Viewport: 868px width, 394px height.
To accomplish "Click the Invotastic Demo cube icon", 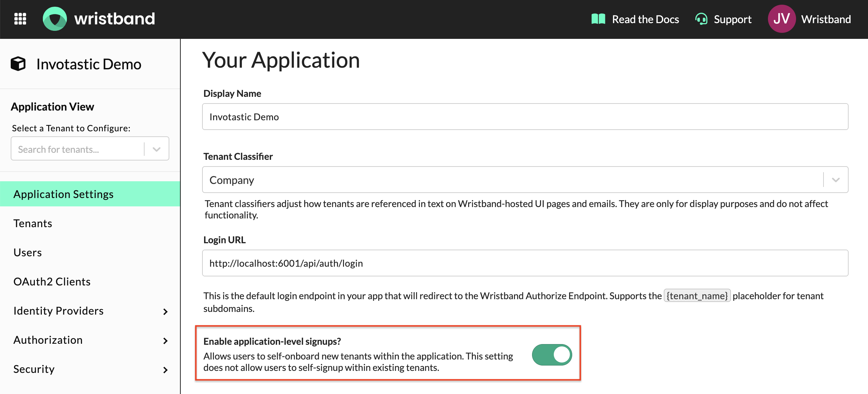I will click(x=18, y=64).
